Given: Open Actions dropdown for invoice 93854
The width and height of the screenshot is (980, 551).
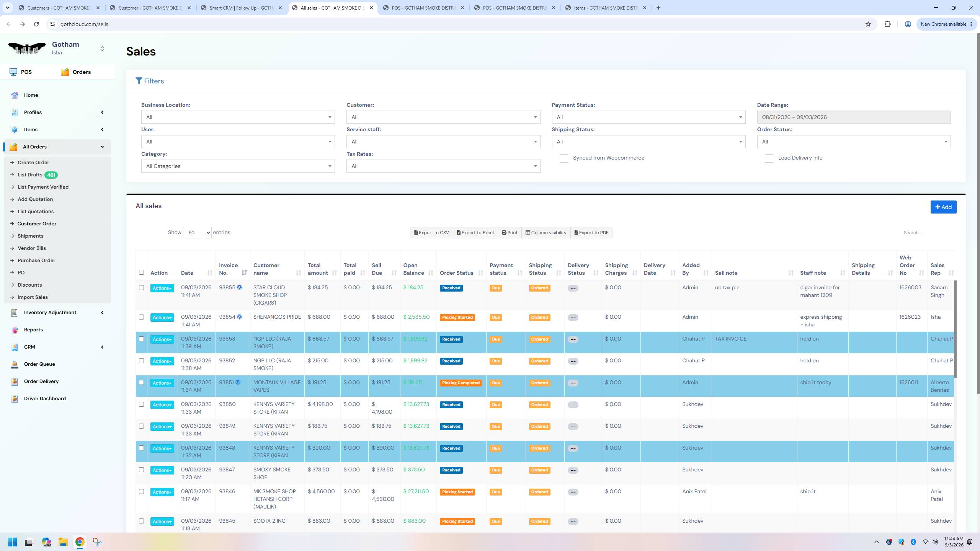Looking at the screenshot, I should [x=162, y=318].
